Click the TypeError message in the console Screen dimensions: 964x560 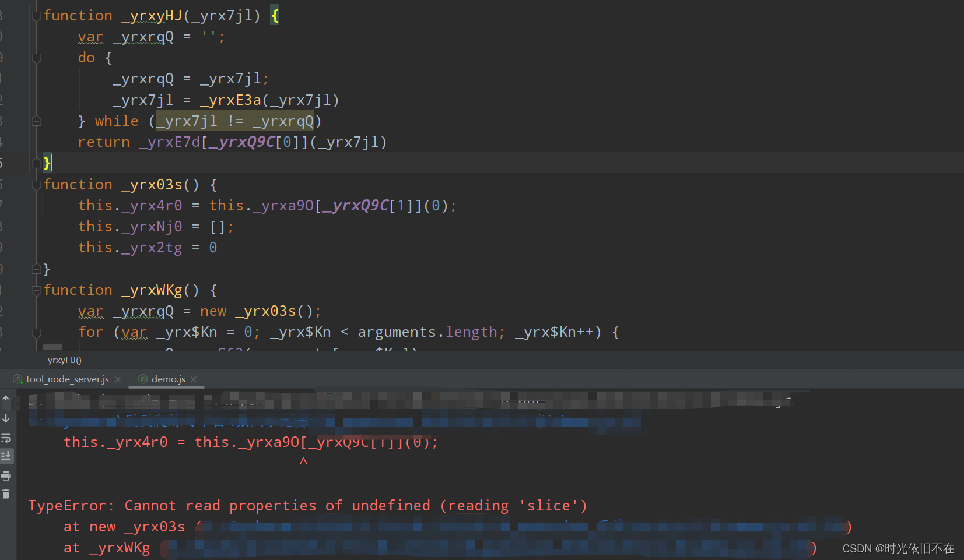click(307, 505)
